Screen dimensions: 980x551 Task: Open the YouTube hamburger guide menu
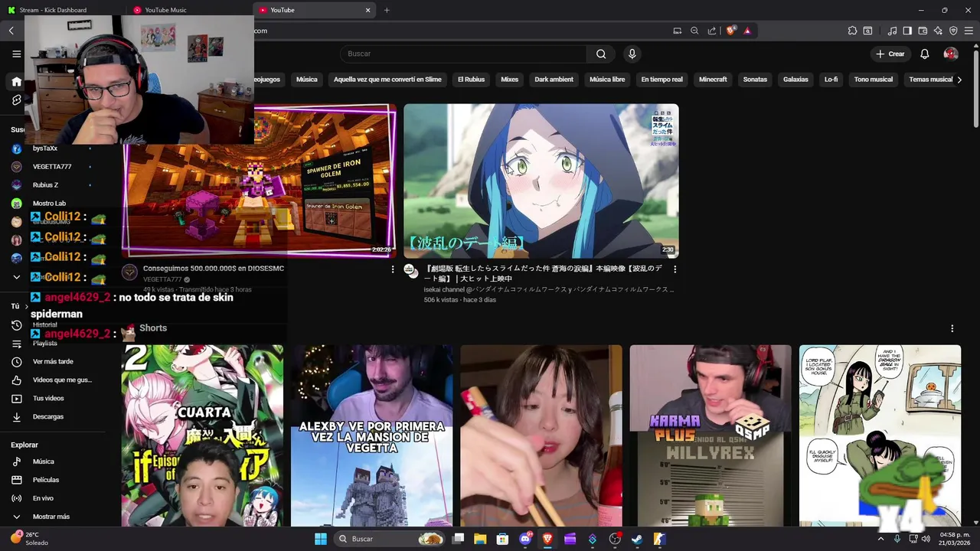pyautogui.click(x=16, y=54)
